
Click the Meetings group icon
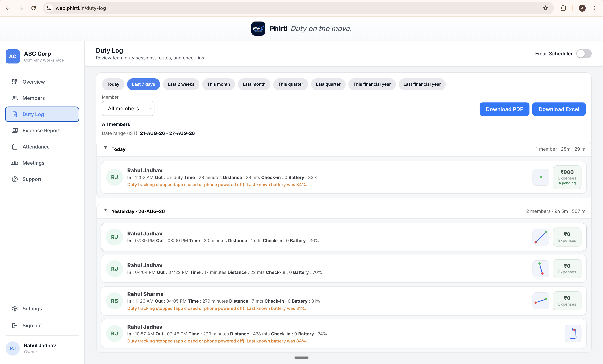[x=15, y=163]
